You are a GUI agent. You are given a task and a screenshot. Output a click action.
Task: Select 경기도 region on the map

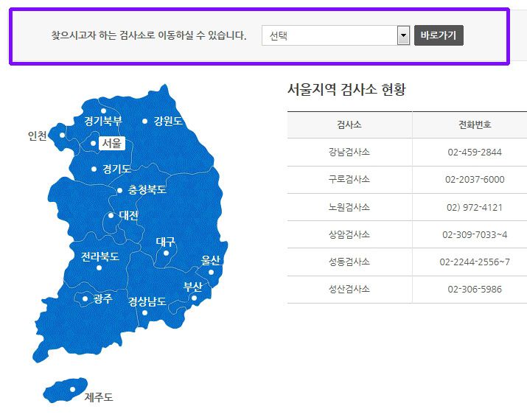pyautogui.click(x=116, y=169)
